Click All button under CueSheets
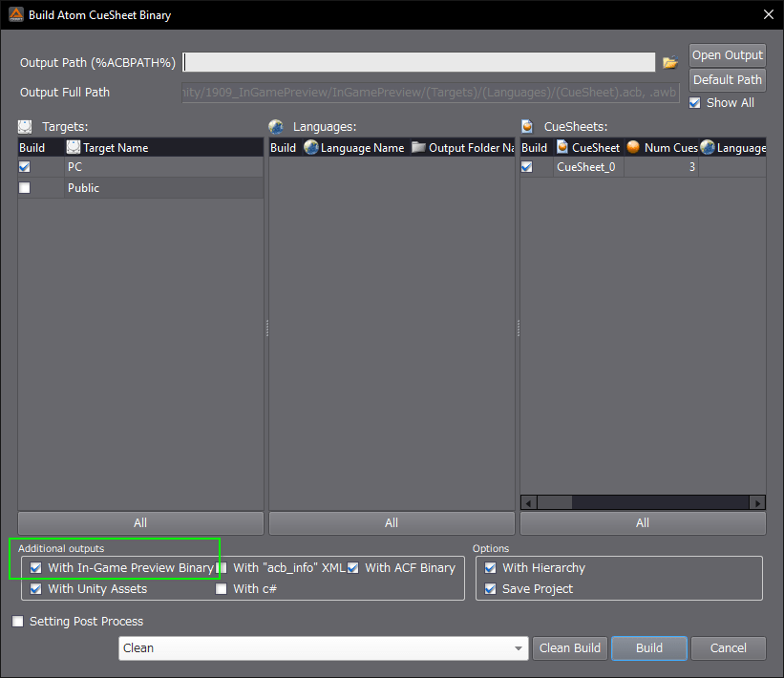The width and height of the screenshot is (784, 678). tap(643, 523)
